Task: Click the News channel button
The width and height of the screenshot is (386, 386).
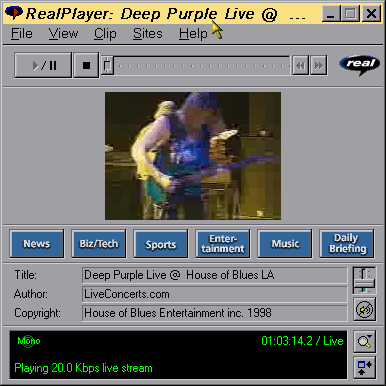Action: [x=37, y=244]
